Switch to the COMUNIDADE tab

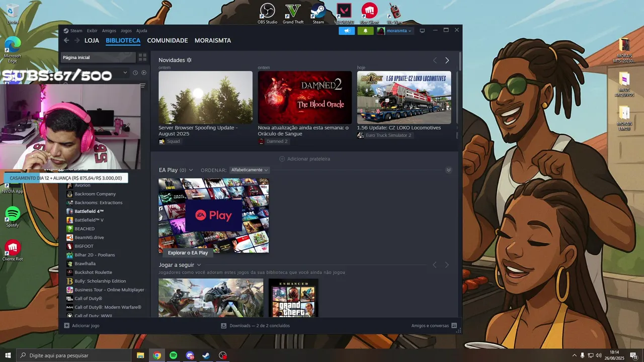(168, 40)
